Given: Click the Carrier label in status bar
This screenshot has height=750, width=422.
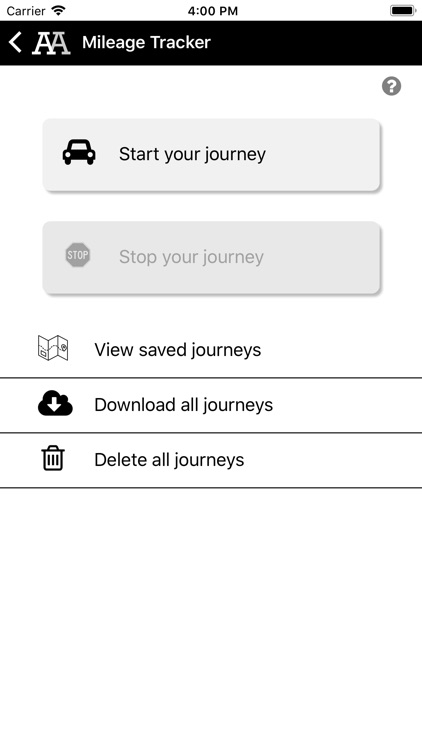Looking at the screenshot, I should 26,11.
